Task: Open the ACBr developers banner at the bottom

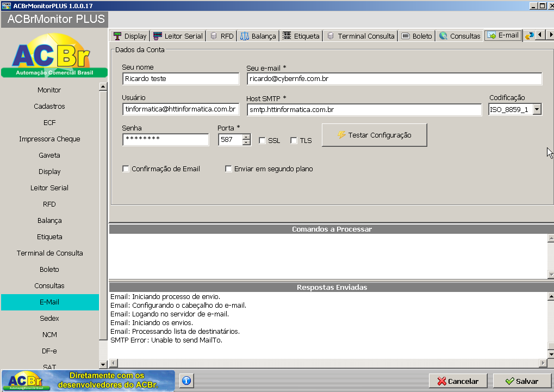Action: tap(88, 381)
